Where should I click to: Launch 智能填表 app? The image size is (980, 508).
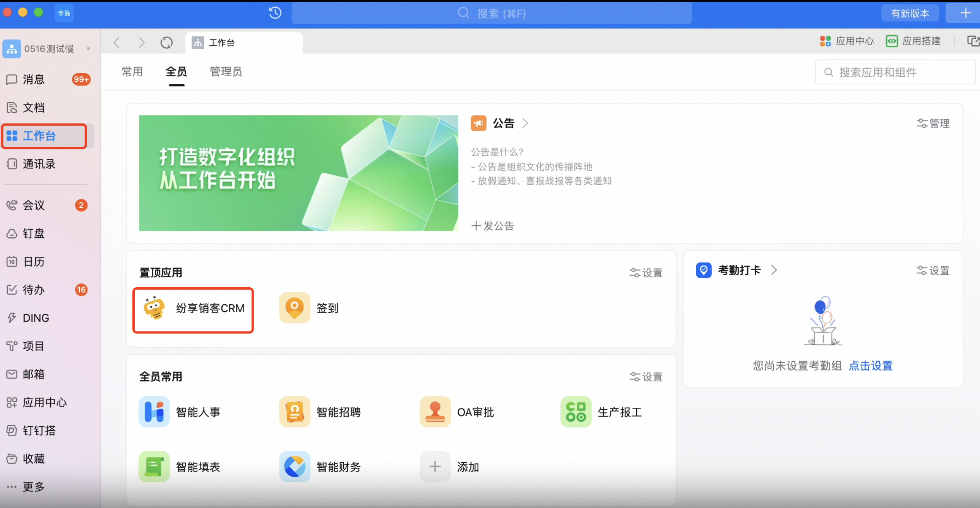tap(179, 467)
